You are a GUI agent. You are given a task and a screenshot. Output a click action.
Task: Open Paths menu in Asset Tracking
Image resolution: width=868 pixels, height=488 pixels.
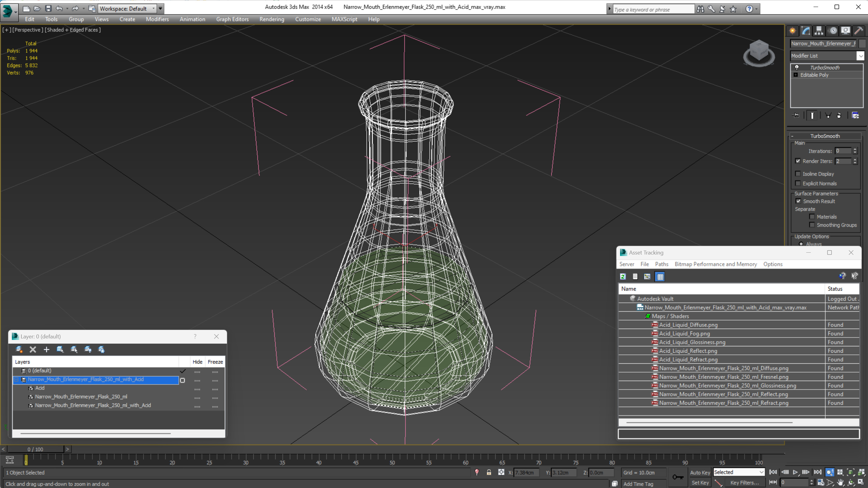coord(661,264)
